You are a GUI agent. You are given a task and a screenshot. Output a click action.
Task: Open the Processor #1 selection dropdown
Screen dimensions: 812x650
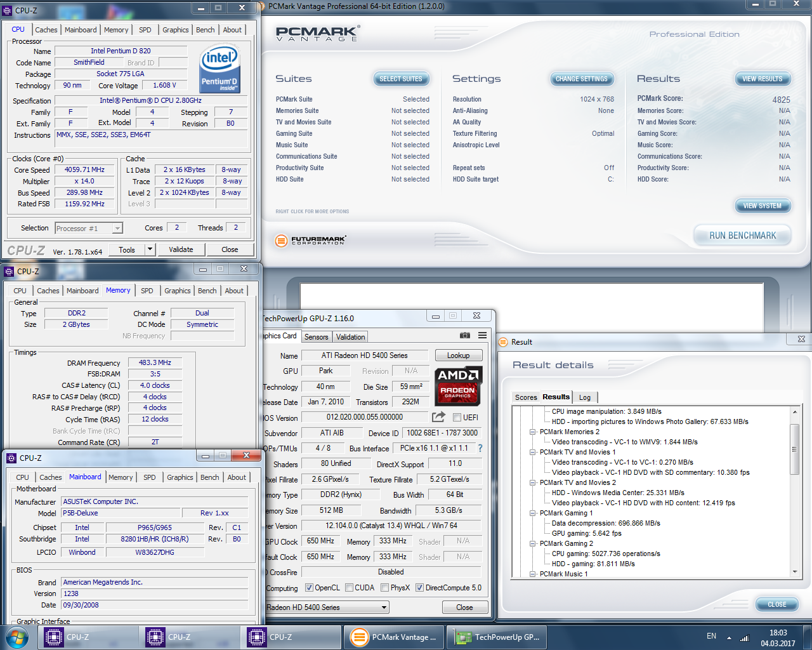[117, 229]
